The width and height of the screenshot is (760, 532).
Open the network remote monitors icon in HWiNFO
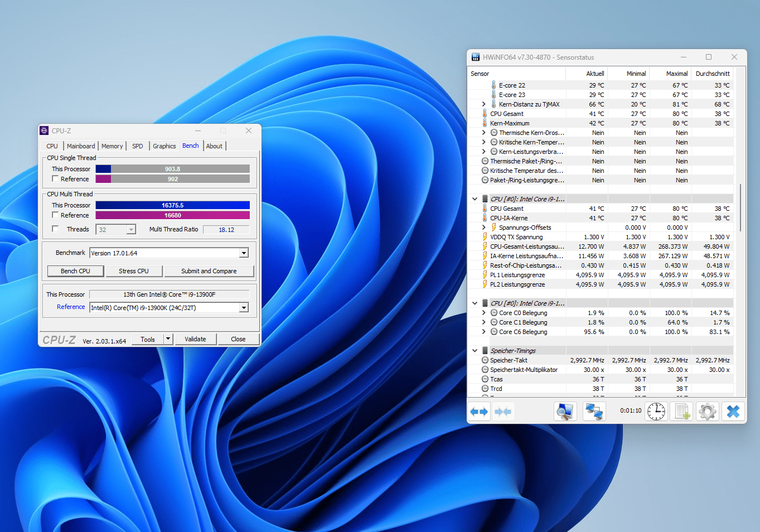[594, 412]
